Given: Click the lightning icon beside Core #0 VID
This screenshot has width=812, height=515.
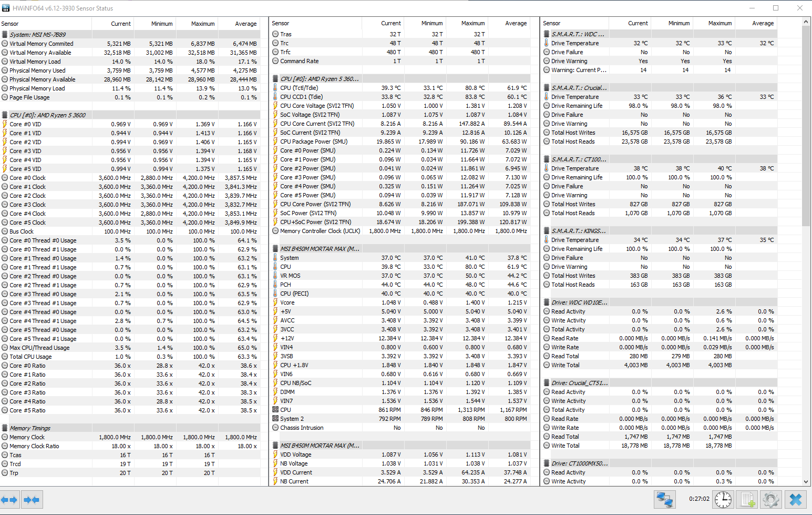Looking at the screenshot, I should coord(5,124).
